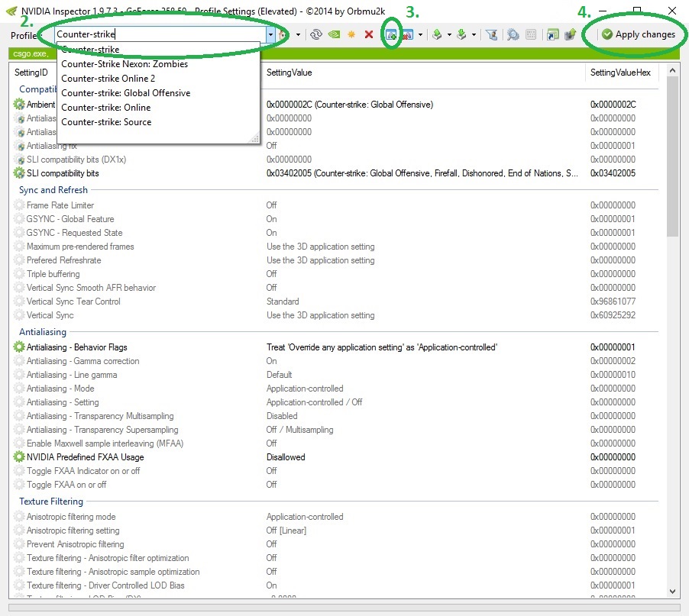Click gear icon beside NVIDIA Predefined FXAA Usage

(19, 456)
